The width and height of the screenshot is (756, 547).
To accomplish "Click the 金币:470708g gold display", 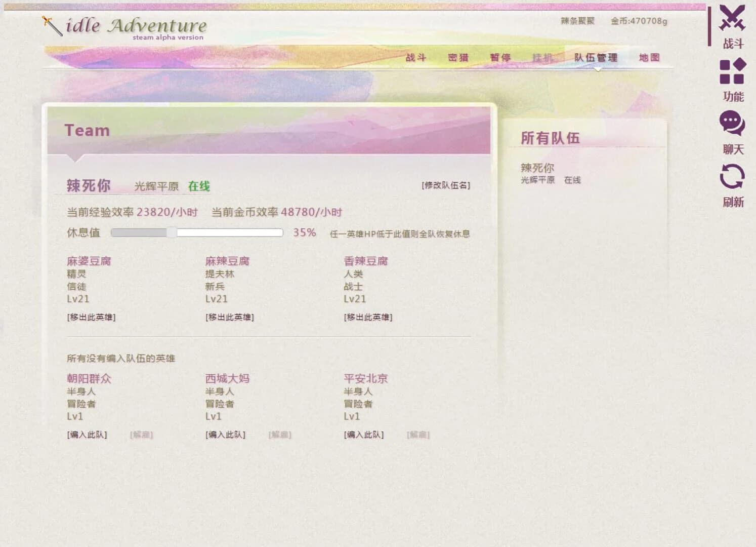I will [x=640, y=22].
